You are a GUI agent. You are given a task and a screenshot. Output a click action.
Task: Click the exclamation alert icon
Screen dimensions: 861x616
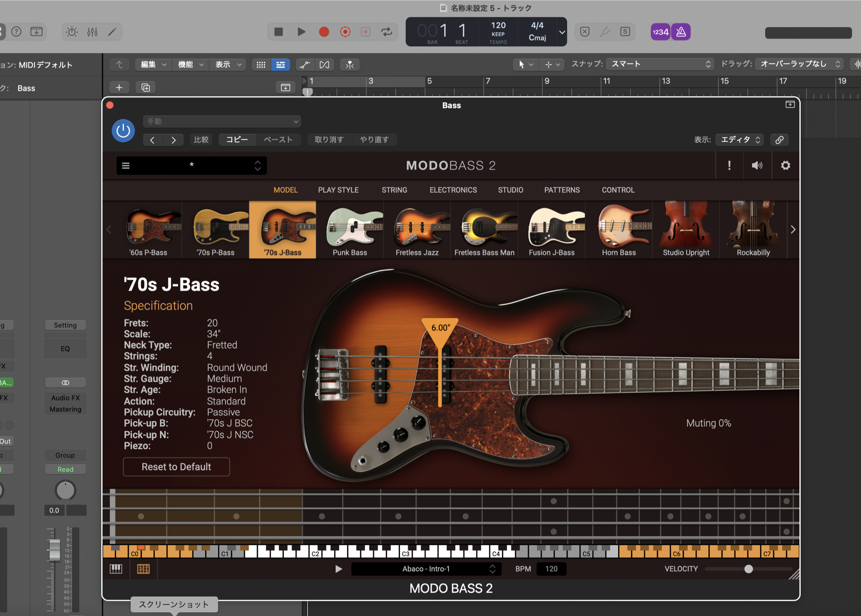729,165
